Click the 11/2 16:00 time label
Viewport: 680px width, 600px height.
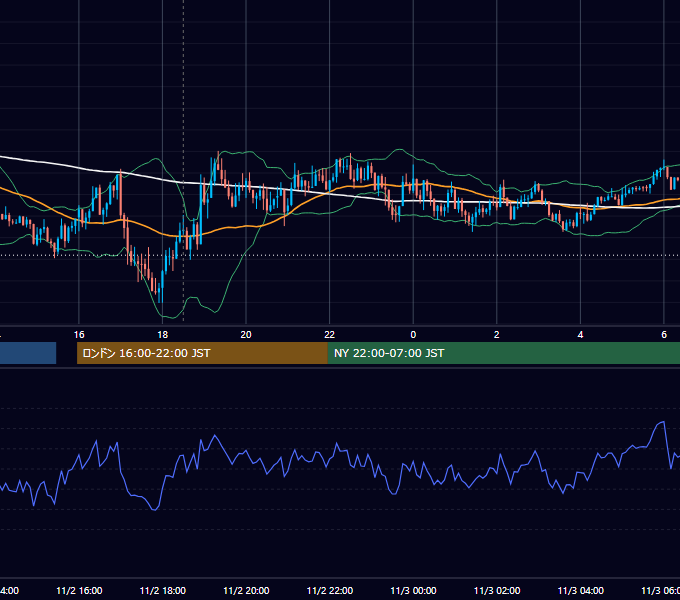pyautogui.click(x=79, y=590)
